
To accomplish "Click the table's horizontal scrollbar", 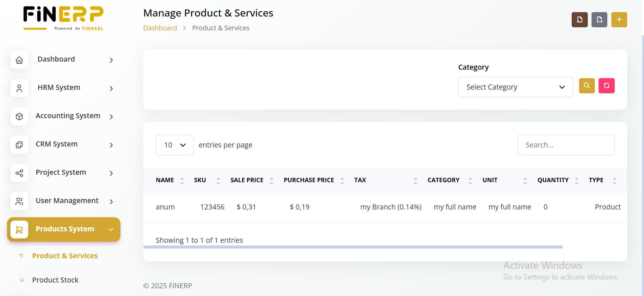I will pyautogui.click(x=353, y=247).
